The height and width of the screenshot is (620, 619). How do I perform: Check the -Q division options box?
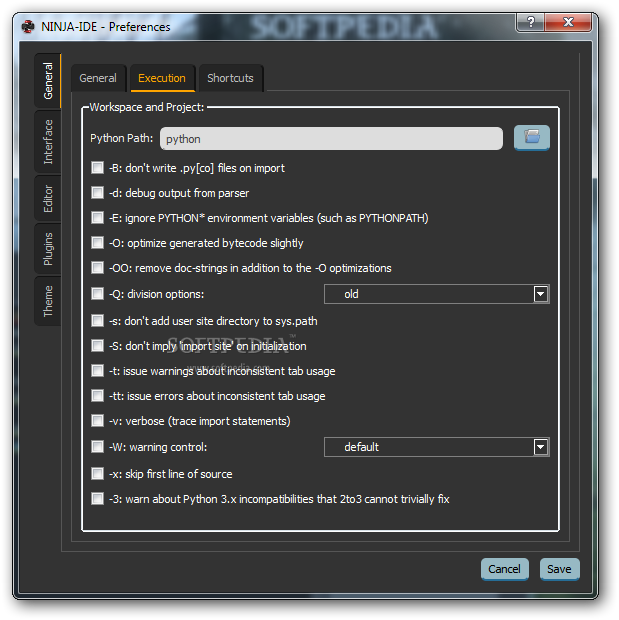click(97, 294)
